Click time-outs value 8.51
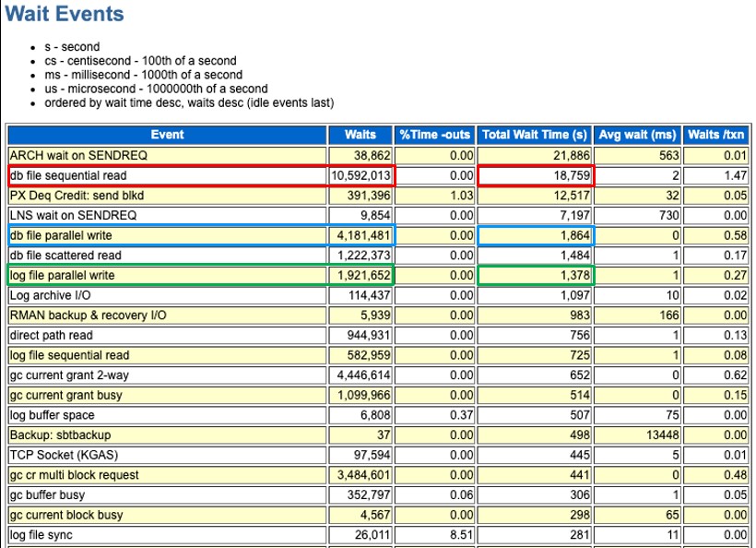This screenshot has height=548, width=756. (x=461, y=534)
